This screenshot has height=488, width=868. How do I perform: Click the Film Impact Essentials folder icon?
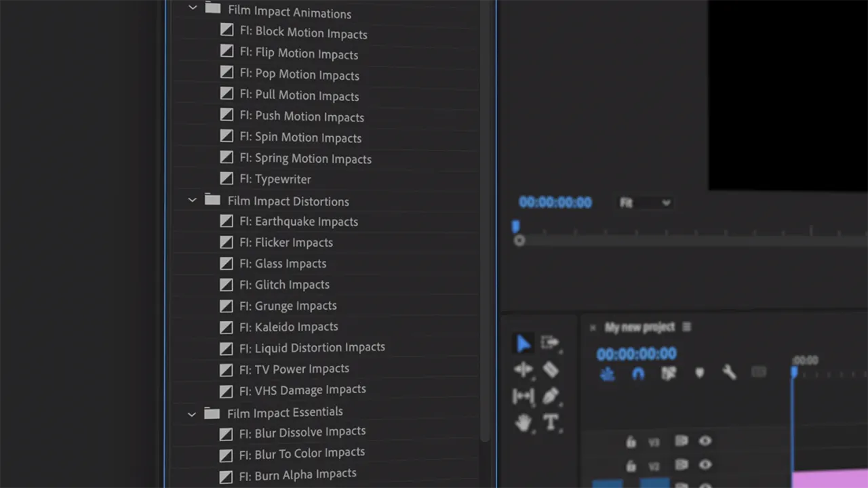coord(212,413)
